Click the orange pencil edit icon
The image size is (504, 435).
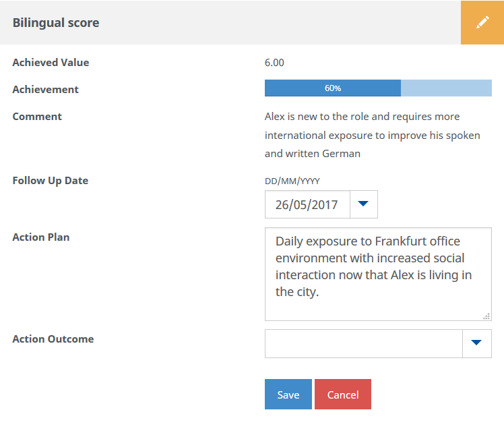click(482, 22)
